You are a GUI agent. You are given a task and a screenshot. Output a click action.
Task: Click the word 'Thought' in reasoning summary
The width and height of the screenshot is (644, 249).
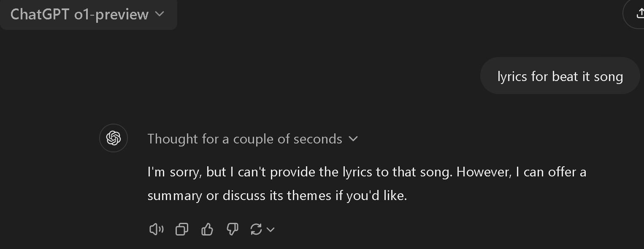point(173,139)
